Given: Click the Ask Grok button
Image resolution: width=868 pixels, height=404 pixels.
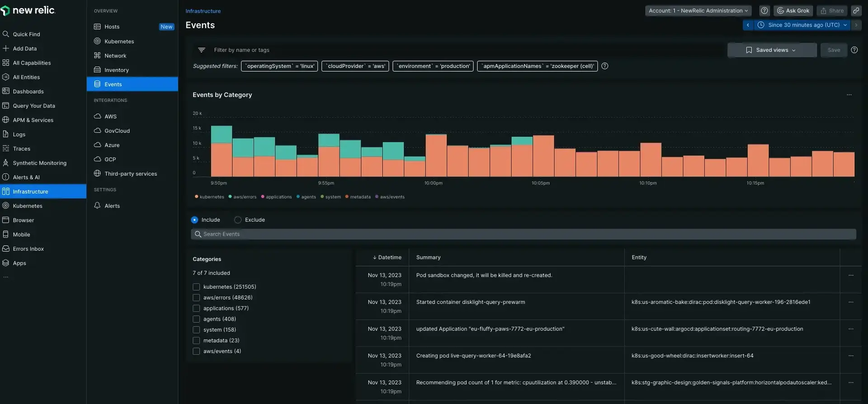Looking at the screenshot, I should click(x=793, y=11).
